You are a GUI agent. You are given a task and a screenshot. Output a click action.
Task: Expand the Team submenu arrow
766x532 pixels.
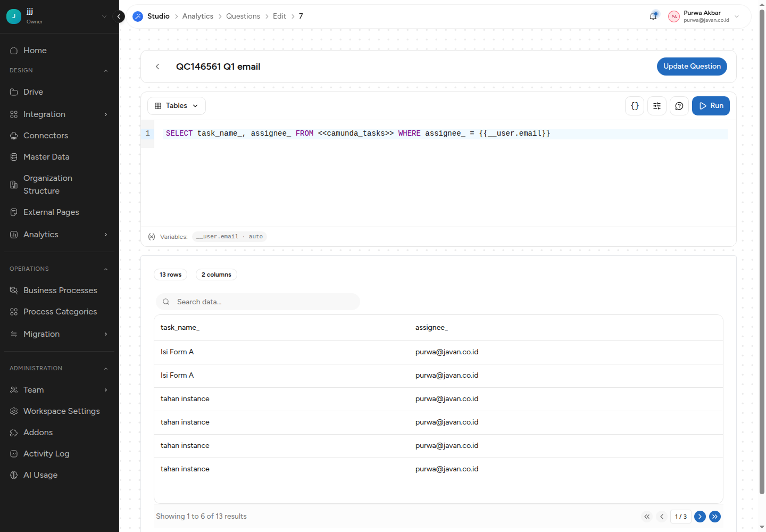[106, 390]
